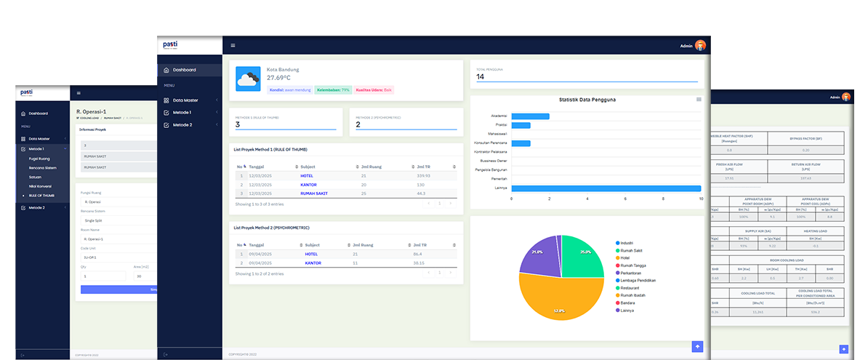The image size is (868, 360).
Task: Toggle the hamburger menu in main dashboard header
Action: coord(233,45)
